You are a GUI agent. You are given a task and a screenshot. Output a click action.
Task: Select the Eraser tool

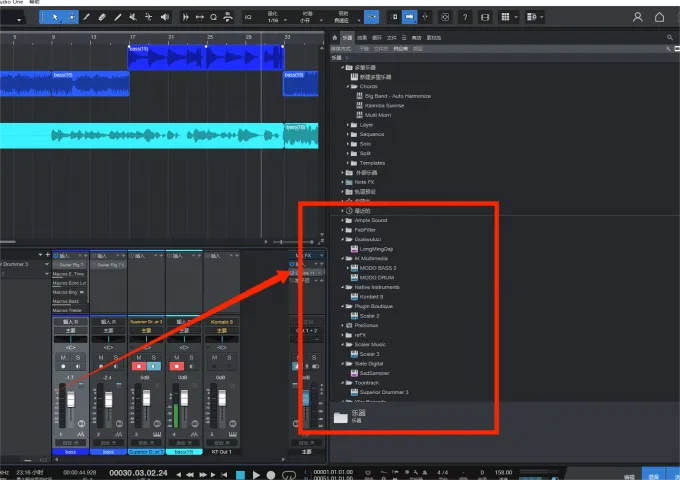pos(102,17)
